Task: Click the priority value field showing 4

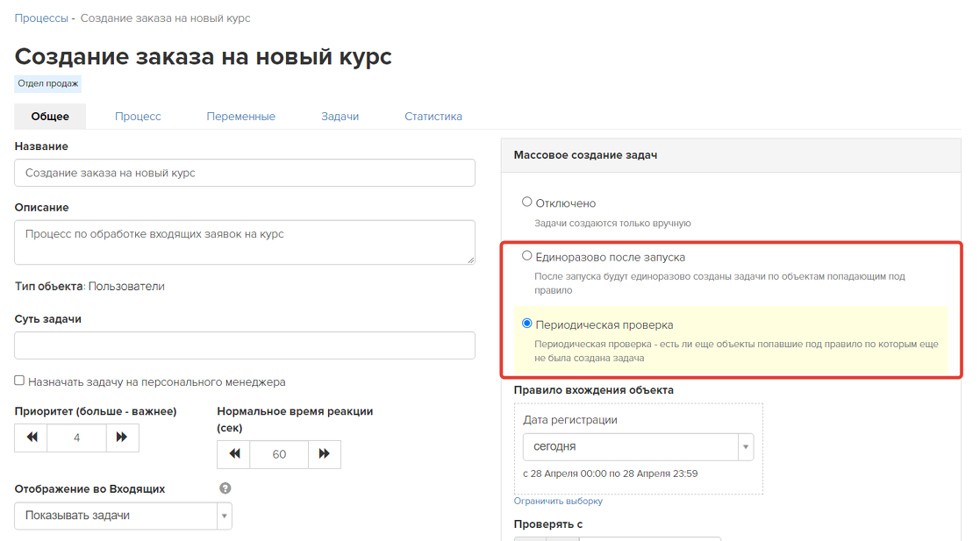Action: point(77,438)
